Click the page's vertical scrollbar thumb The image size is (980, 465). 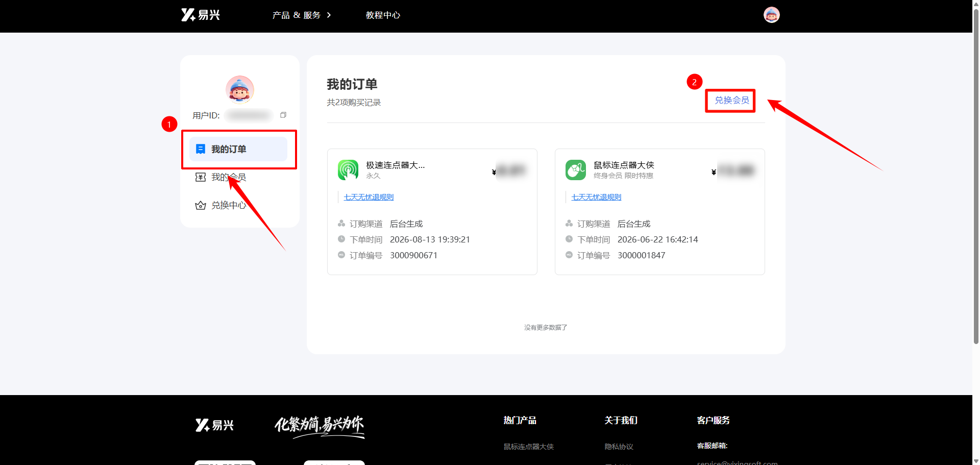[x=976, y=176]
